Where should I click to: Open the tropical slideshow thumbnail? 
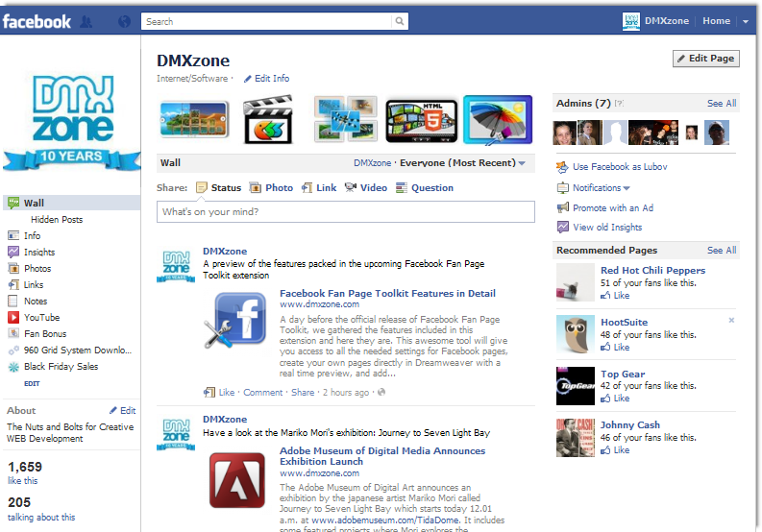(x=194, y=119)
